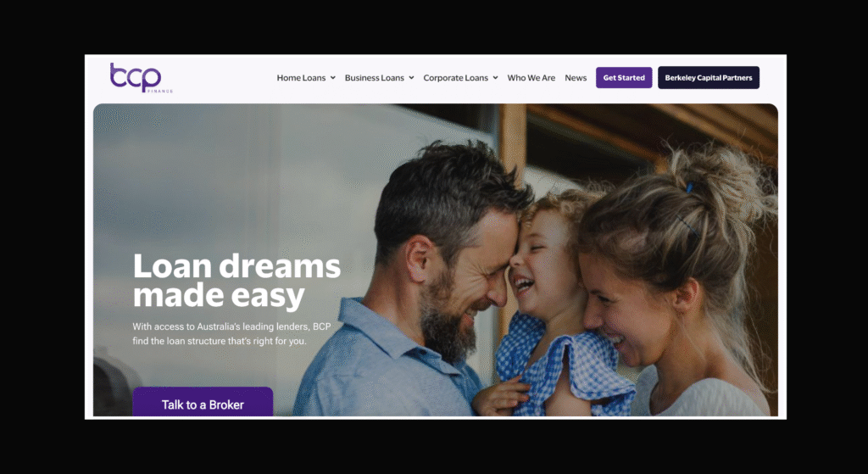
Task: Click the small FINANCE text under logo
Action: tap(160, 91)
